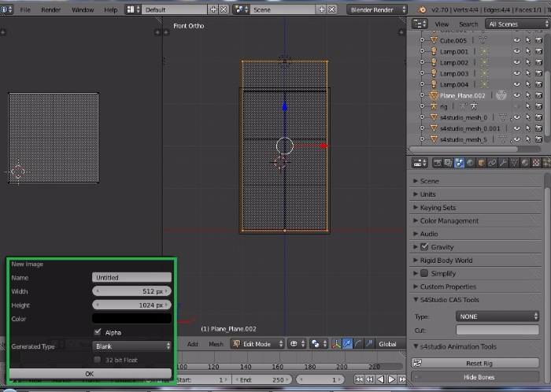Open the Mesh menu in viewport header

pos(216,344)
